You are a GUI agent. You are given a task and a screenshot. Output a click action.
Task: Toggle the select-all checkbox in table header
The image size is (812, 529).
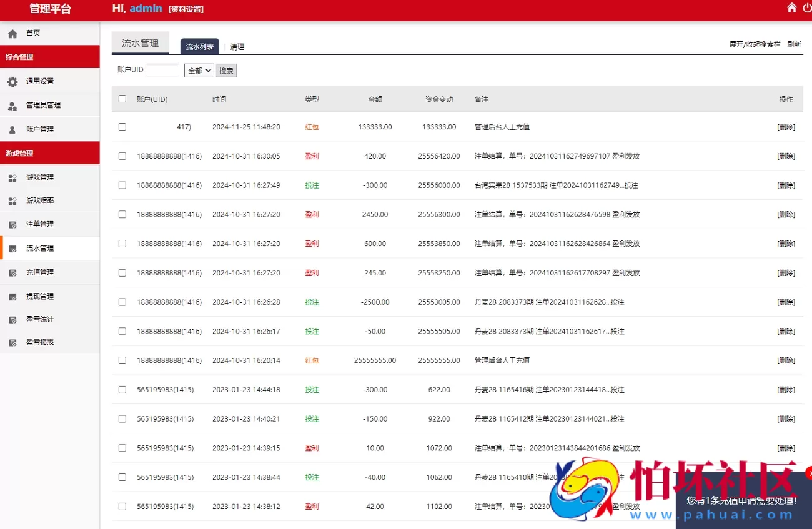pyautogui.click(x=122, y=99)
